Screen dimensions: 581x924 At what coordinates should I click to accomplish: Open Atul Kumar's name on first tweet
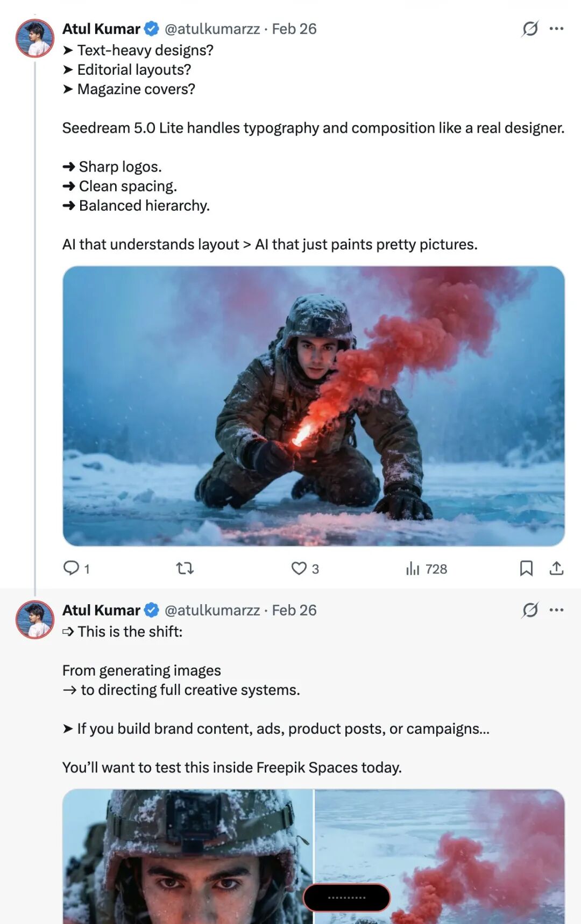pyautogui.click(x=101, y=28)
